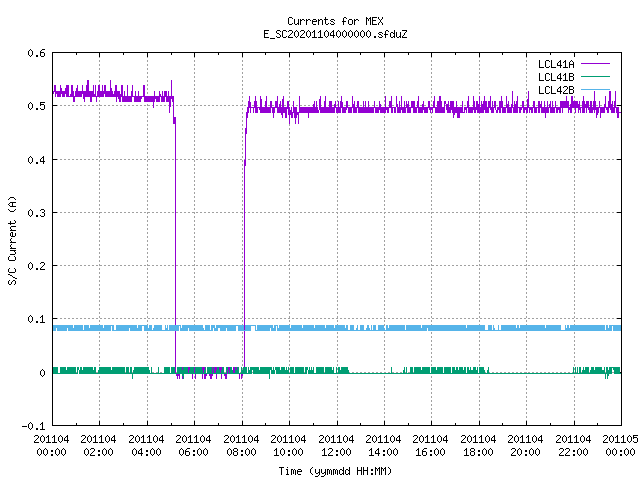Click the 18:00 x-axis time label
The height and width of the screenshot is (480, 640).
coord(478,452)
